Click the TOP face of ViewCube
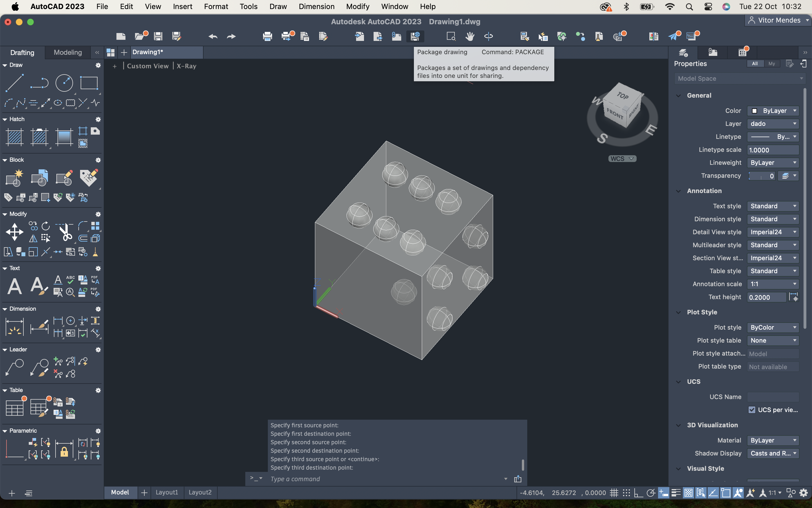 623,95
